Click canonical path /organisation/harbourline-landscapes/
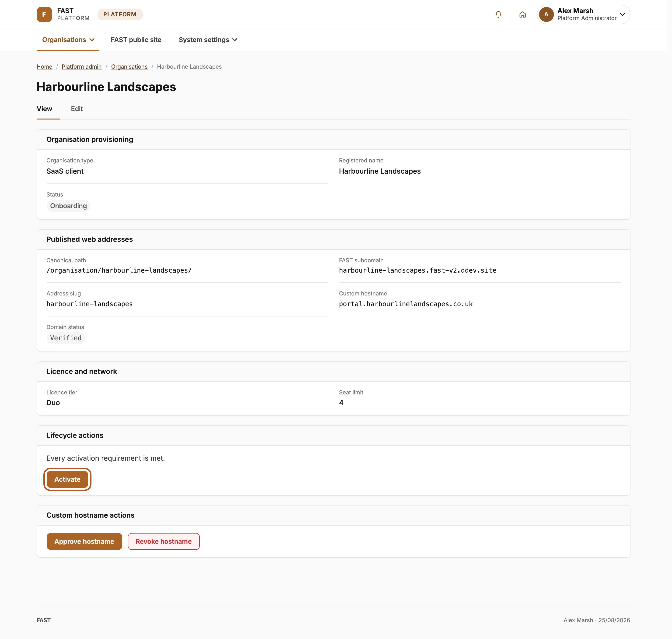The width and height of the screenshot is (672, 639). pos(119,270)
